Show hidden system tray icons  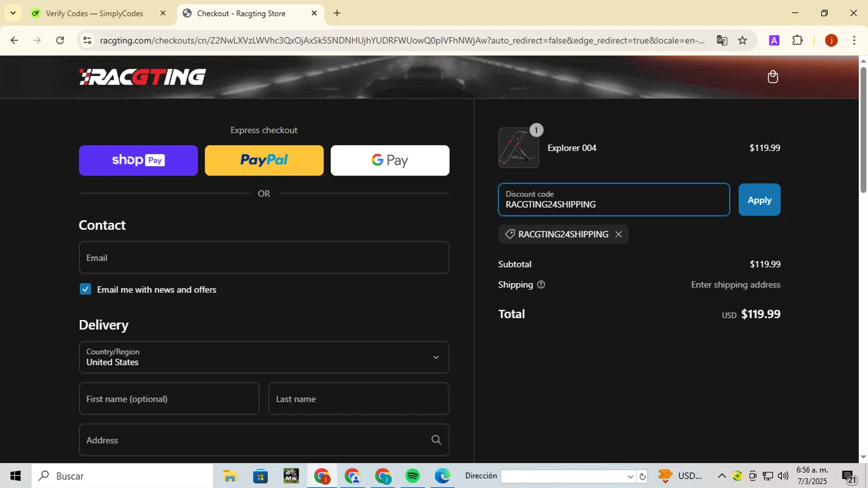point(722,476)
